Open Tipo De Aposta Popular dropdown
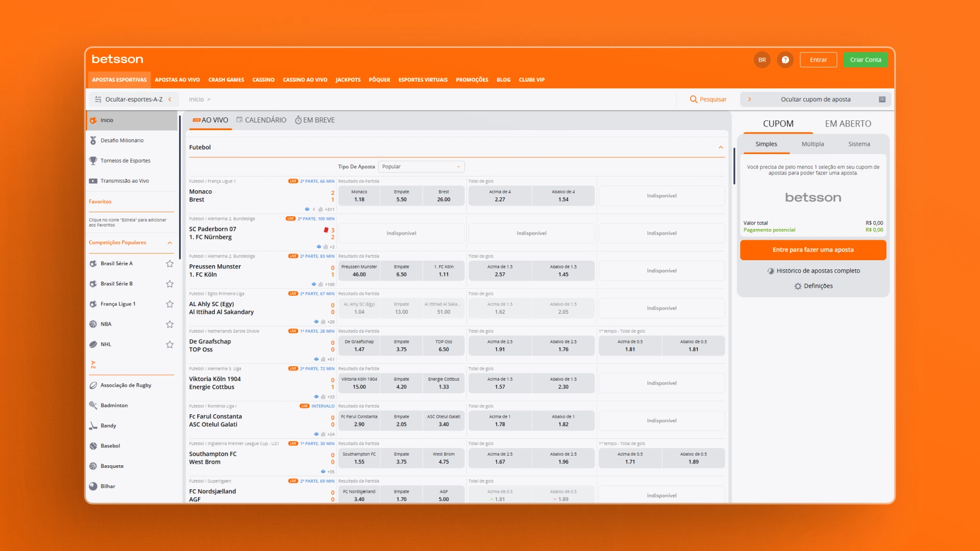 [x=422, y=167]
